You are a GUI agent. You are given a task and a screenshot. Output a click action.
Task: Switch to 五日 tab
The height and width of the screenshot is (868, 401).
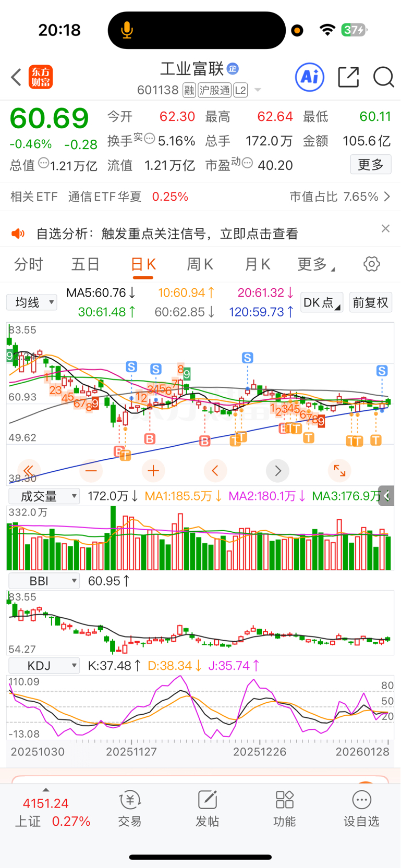click(x=86, y=264)
